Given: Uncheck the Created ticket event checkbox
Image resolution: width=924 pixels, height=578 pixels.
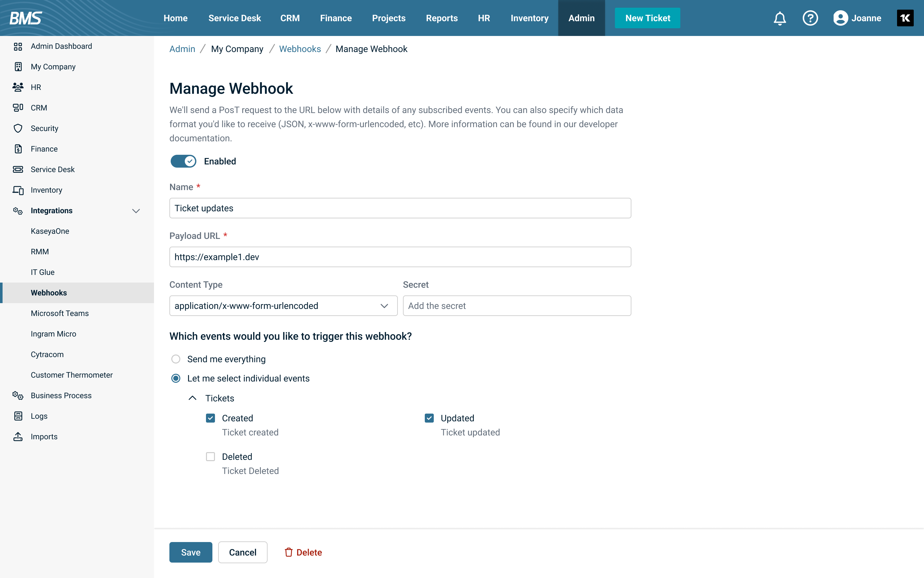Looking at the screenshot, I should (210, 418).
